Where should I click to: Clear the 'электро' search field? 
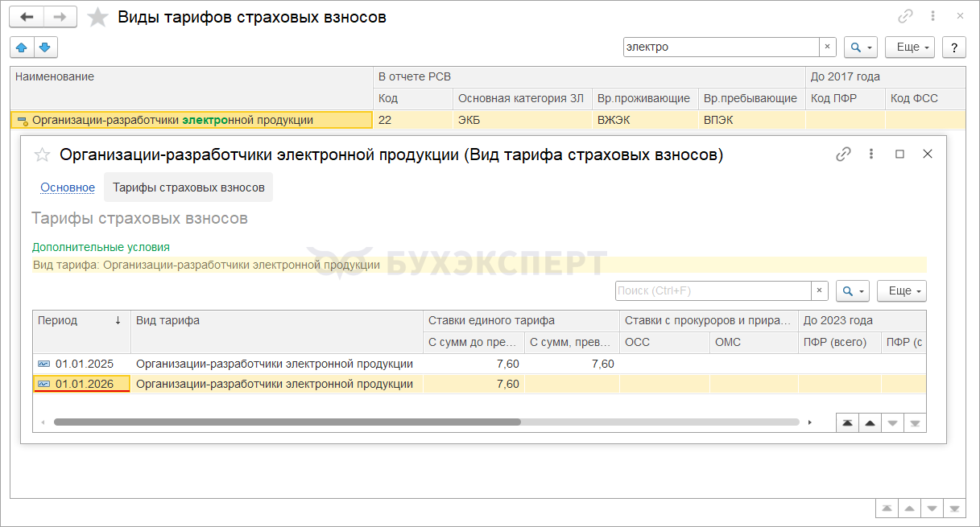[828, 47]
